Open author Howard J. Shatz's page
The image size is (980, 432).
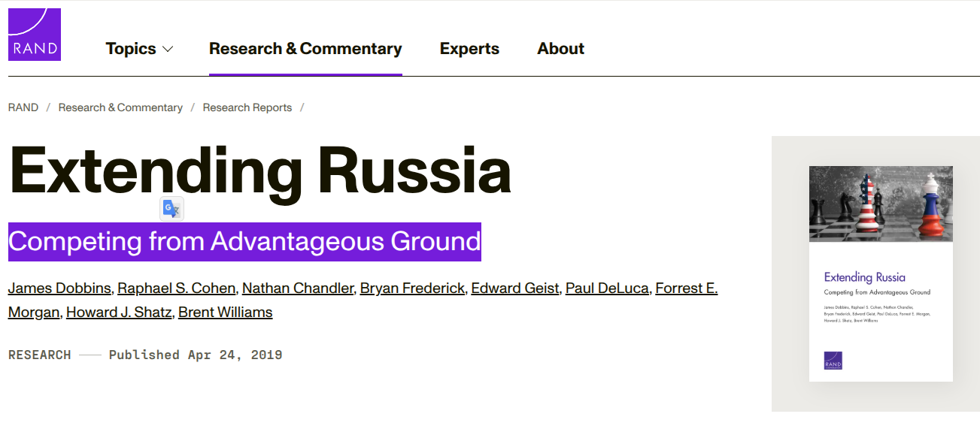(x=119, y=313)
